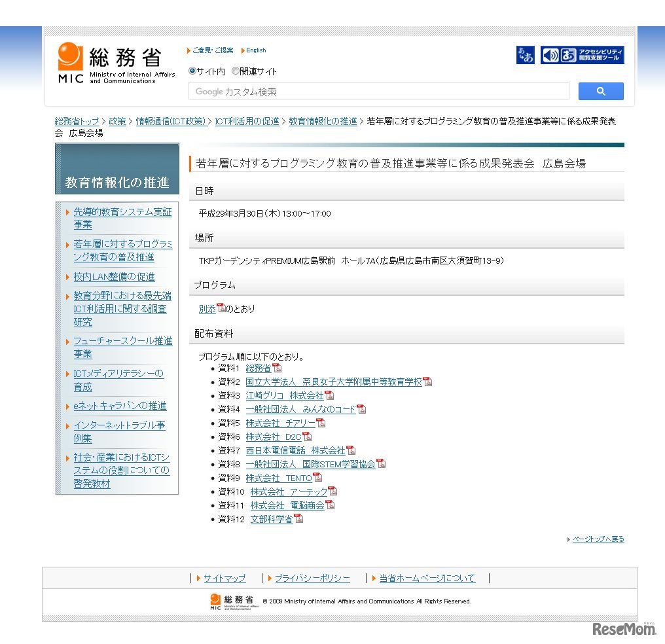Open sidebar item ICTメディアリテラシーの育成
The height and width of the screenshot is (644, 665).
(118, 380)
